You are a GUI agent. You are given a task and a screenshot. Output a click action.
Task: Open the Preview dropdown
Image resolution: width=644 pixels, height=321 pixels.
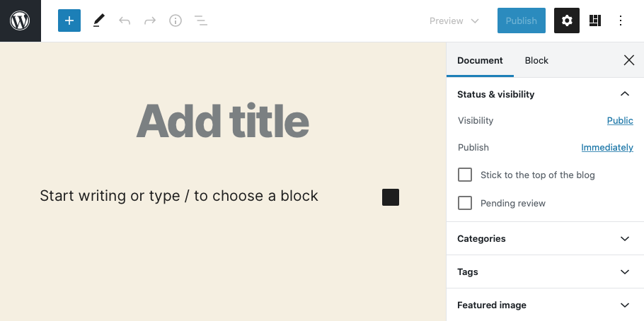tap(454, 21)
